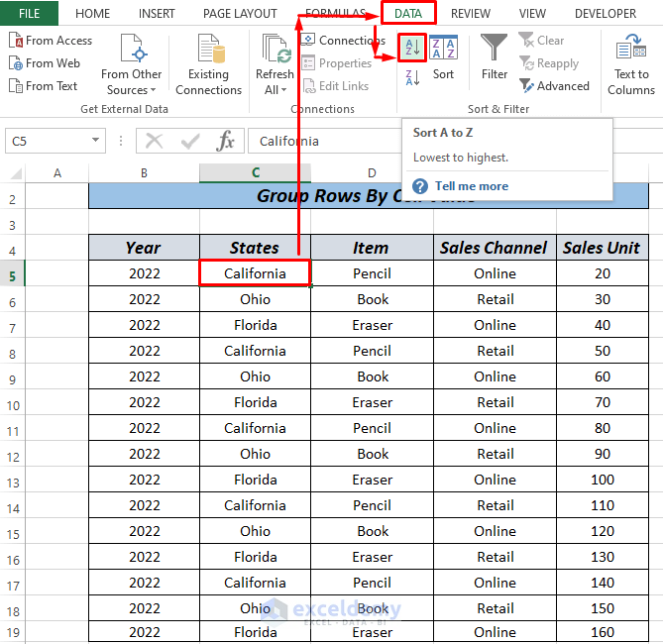663x644 pixels.
Task: Open the Connections command
Action: point(343,41)
